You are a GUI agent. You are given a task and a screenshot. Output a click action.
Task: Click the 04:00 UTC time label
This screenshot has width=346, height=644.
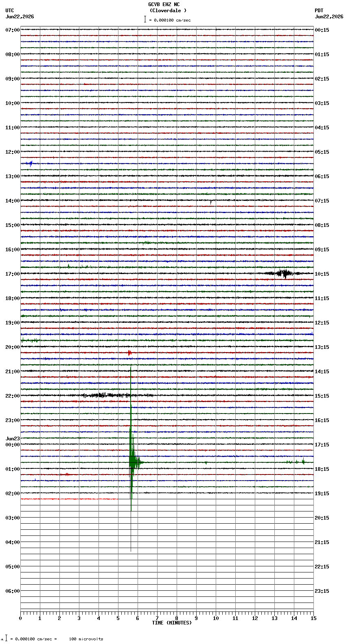pos(13,542)
